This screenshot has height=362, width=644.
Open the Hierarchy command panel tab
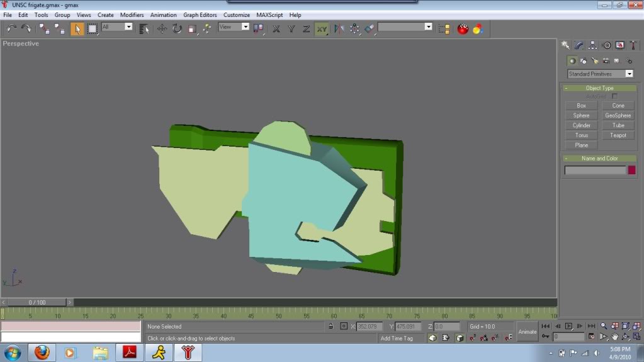click(x=592, y=45)
